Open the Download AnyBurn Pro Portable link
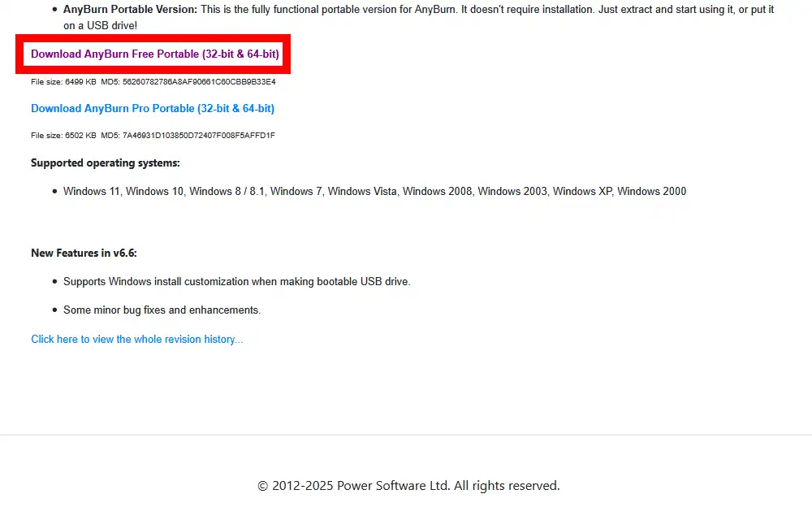This screenshot has width=812, height=520. coord(153,109)
